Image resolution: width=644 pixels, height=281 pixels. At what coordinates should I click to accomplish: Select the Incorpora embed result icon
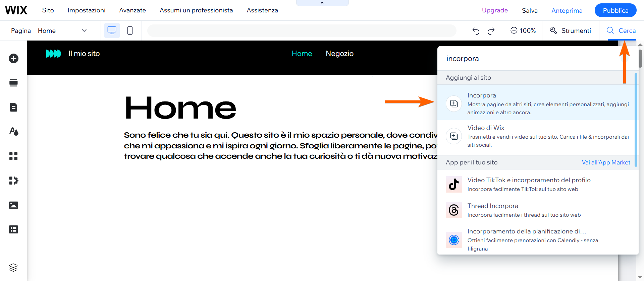pos(454,103)
